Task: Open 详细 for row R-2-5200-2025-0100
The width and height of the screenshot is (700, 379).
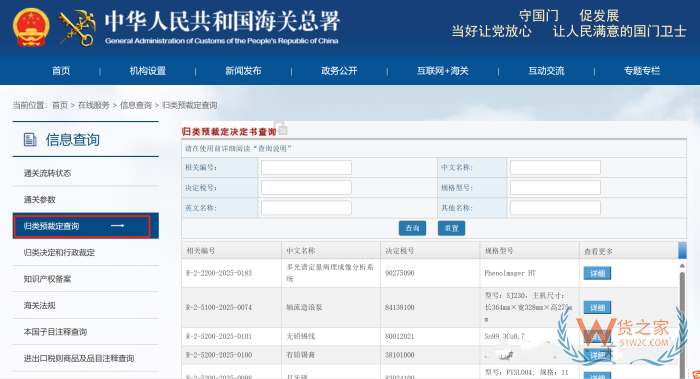Action: coord(597,355)
